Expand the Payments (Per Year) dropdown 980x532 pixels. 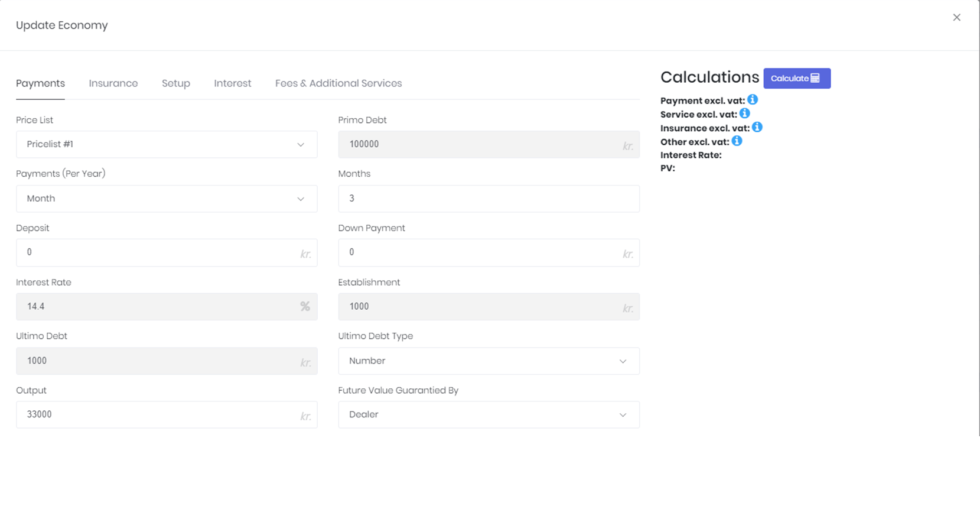(x=167, y=199)
